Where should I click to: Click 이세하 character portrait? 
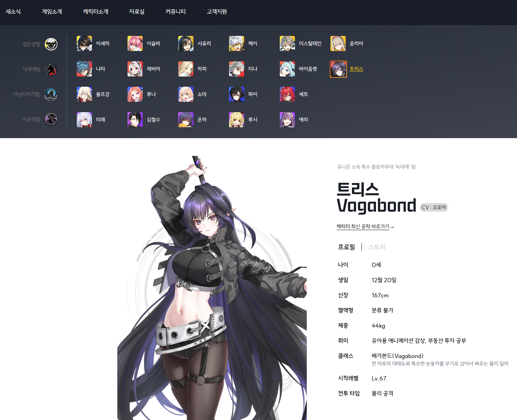(84, 44)
